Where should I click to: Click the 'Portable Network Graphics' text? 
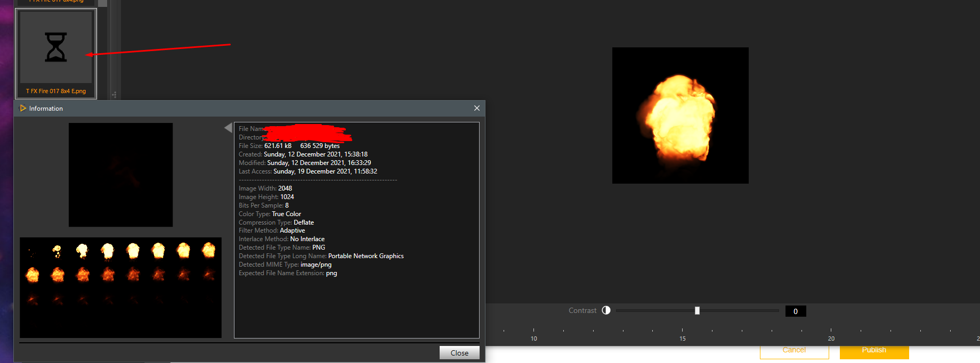click(366, 256)
